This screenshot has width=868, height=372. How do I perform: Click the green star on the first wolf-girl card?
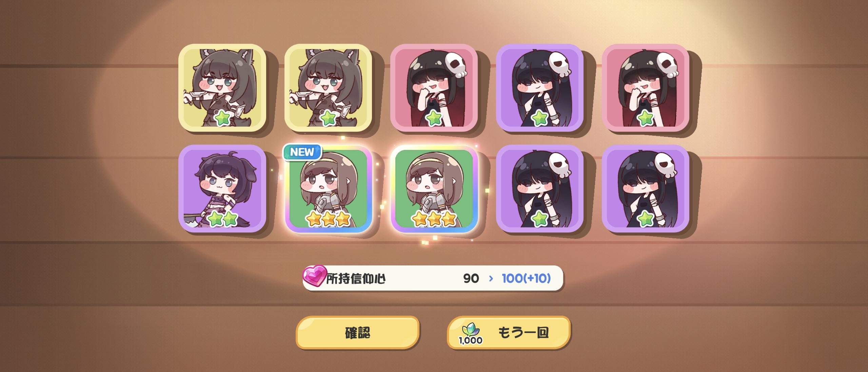222,118
